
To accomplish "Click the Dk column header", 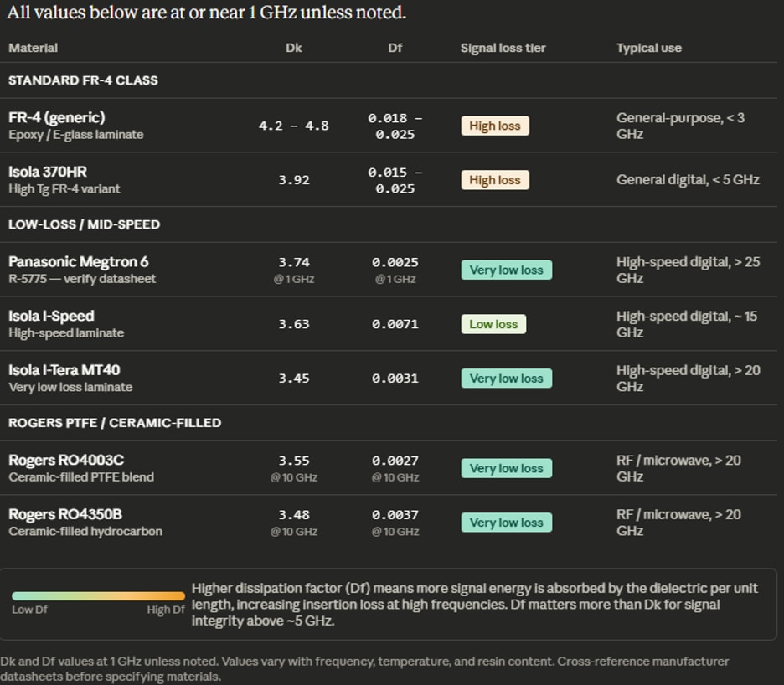I will pos(293,48).
